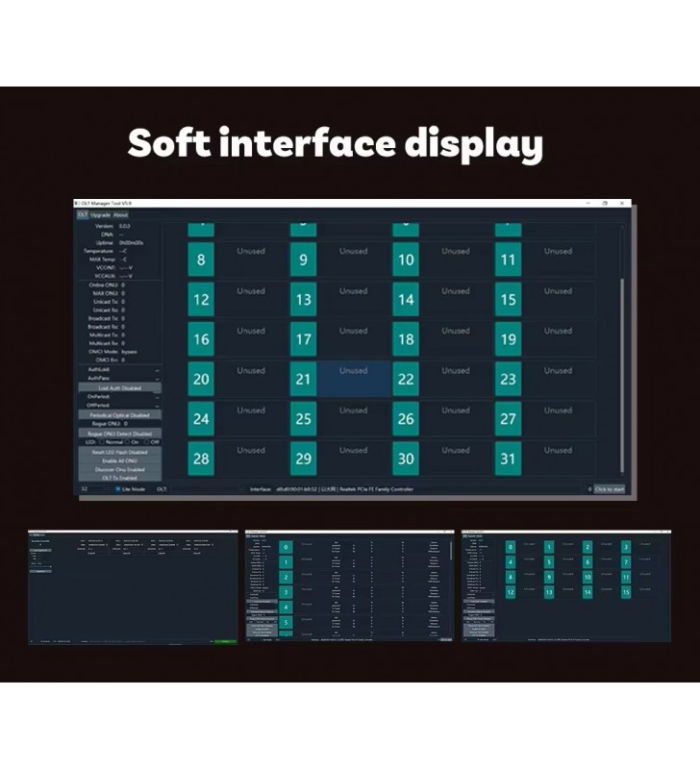
Task: Click the ONU 13 teal tile
Action: [x=303, y=299]
